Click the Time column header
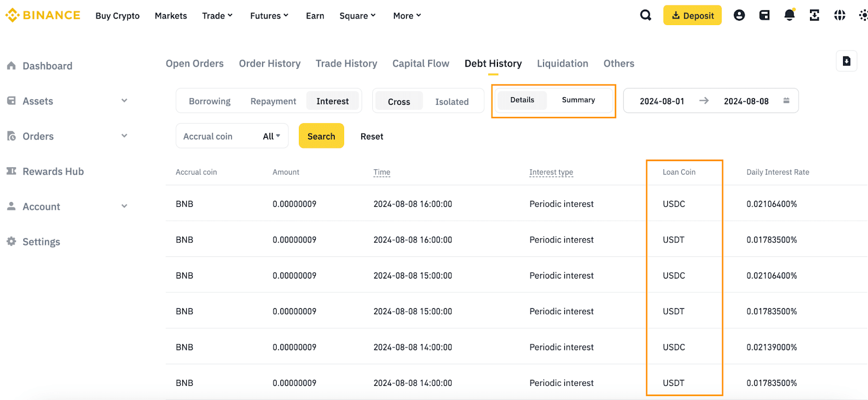The width and height of the screenshot is (868, 400). (382, 172)
